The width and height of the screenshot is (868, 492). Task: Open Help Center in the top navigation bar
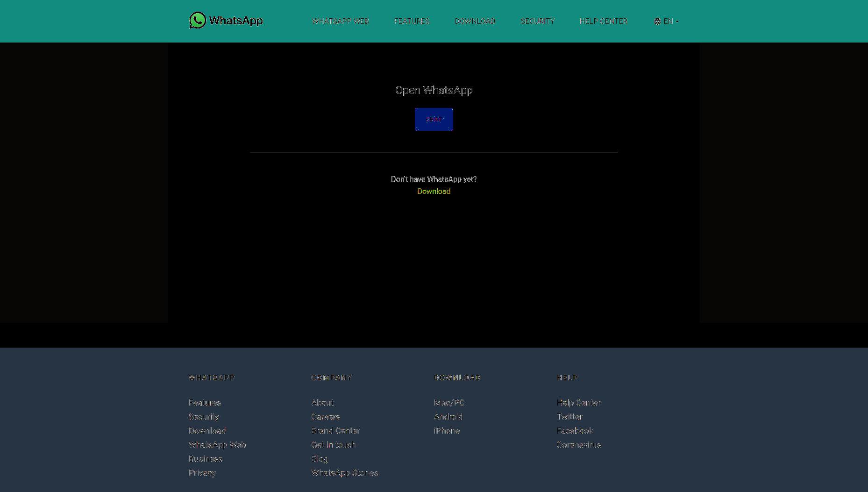point(604,21)
